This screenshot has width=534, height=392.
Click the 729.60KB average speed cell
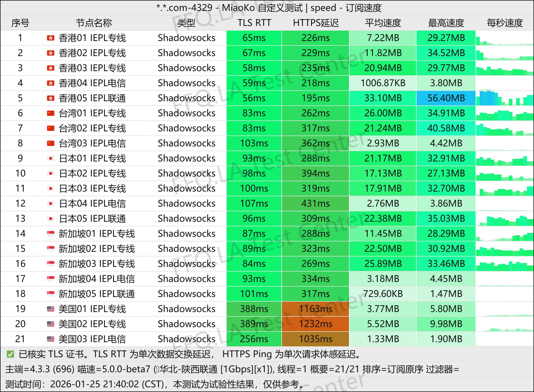click(x=383, y=294)
